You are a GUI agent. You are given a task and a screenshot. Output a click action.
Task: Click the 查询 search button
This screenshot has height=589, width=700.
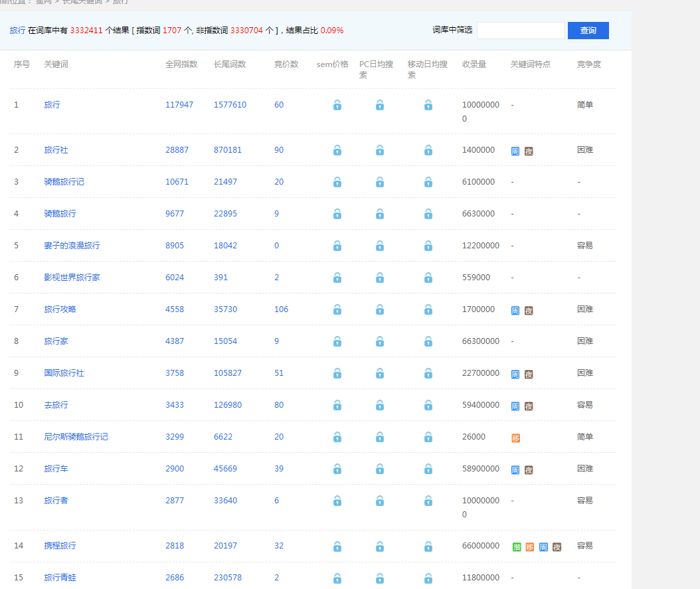588,31
